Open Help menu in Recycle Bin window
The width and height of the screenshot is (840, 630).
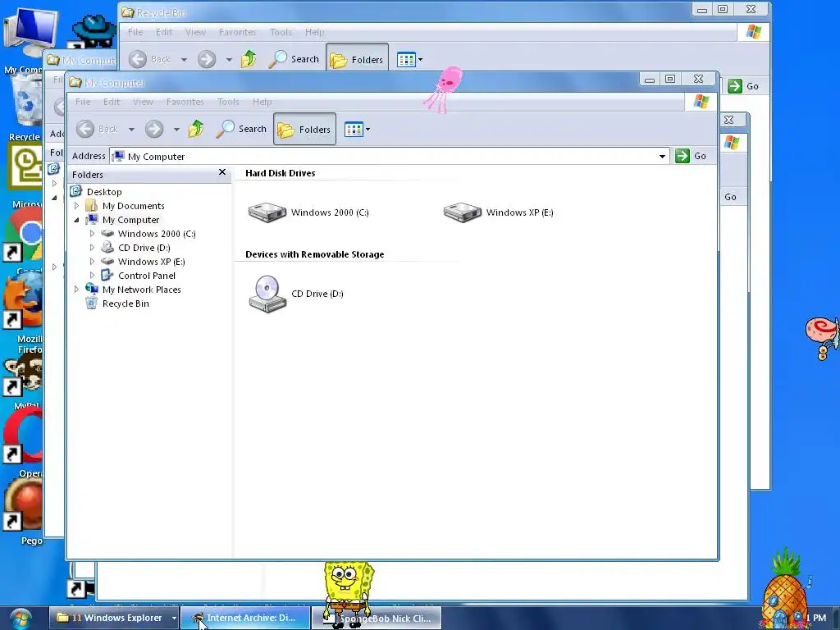point(314,32)
